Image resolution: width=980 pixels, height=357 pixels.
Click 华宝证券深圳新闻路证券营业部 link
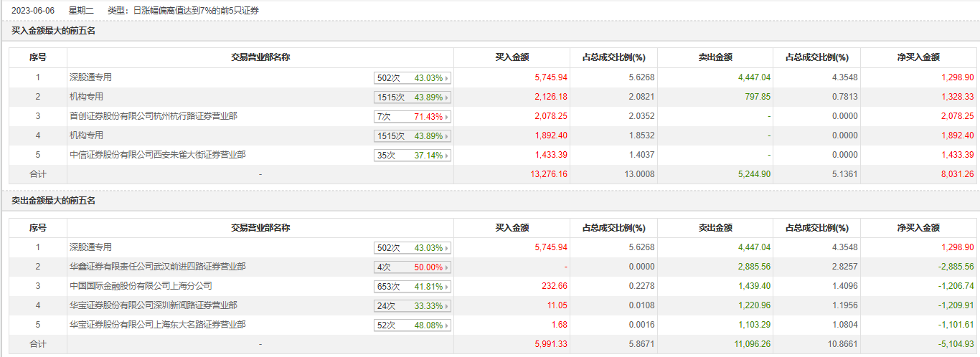pos(153,305)
